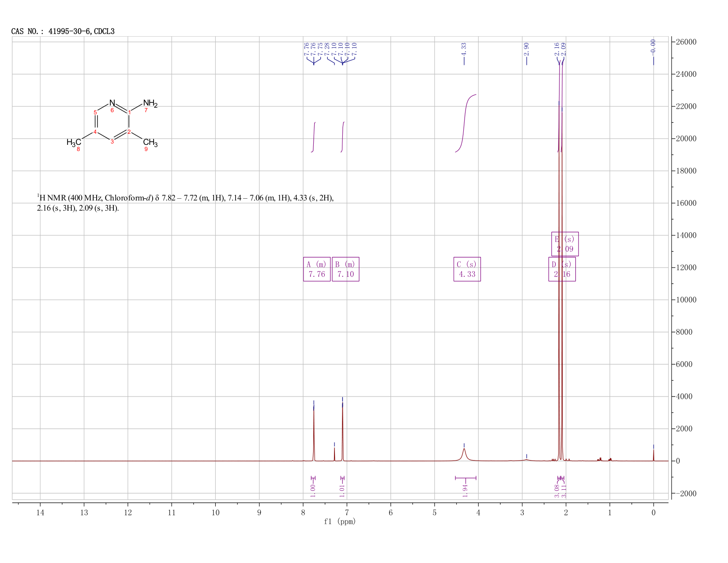728x563 pixels.
Task: Click the CDCl3 solvent peak at 7.28 ppm
Action: click(x=334, y=454)
